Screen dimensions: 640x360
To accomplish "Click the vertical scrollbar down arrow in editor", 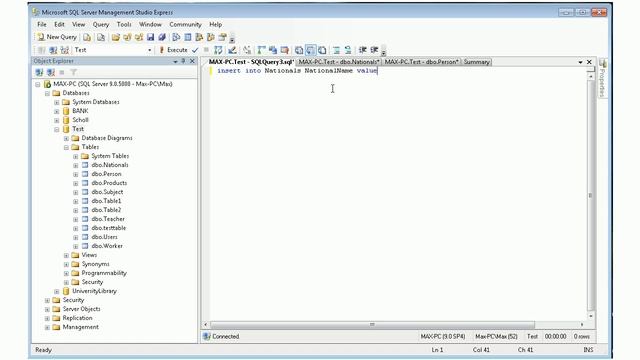I will pyautogui.click(x=591, y=316).
